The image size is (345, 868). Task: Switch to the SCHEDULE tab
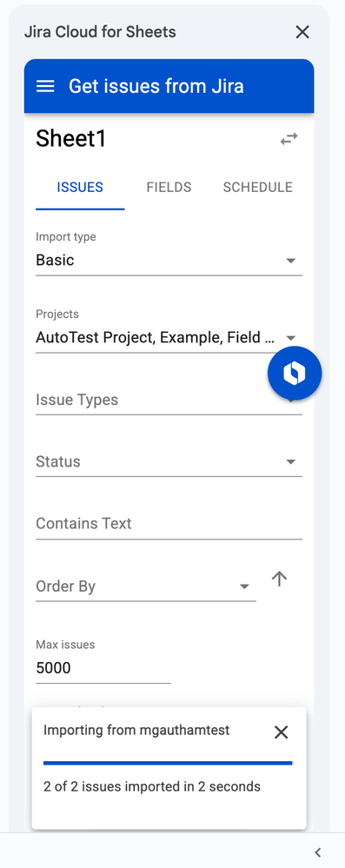click(x=257, y=187)
